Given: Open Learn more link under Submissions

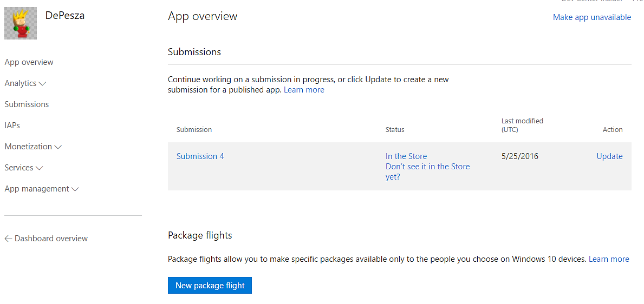Looking at the screenshot, I should (x=304, y=90).
